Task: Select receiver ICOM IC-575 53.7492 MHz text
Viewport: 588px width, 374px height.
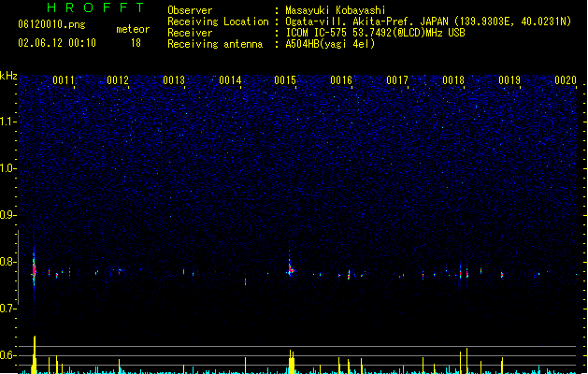Action: click(x=376, y=33)
